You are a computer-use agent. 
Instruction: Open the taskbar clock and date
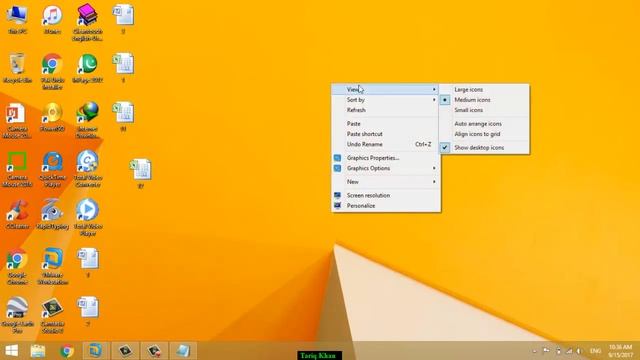click(620, 351)
